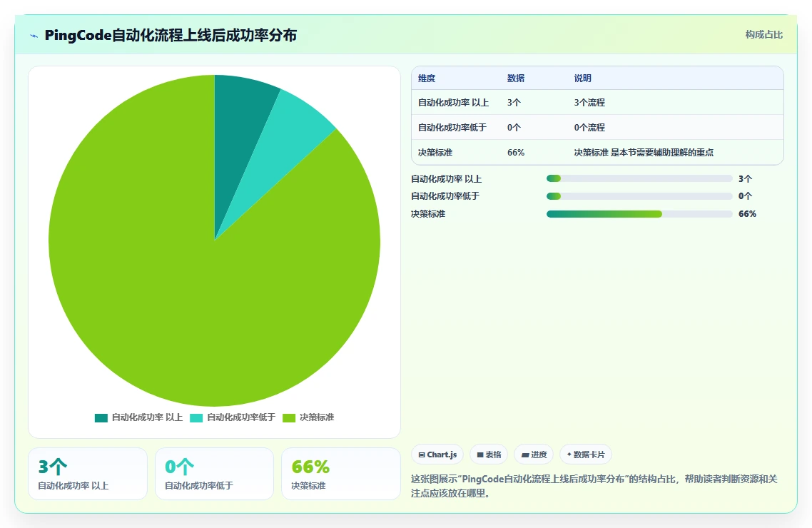Click the 66% stat card
The width and height of the screenshot is (812, 528).
click(341, 474)
